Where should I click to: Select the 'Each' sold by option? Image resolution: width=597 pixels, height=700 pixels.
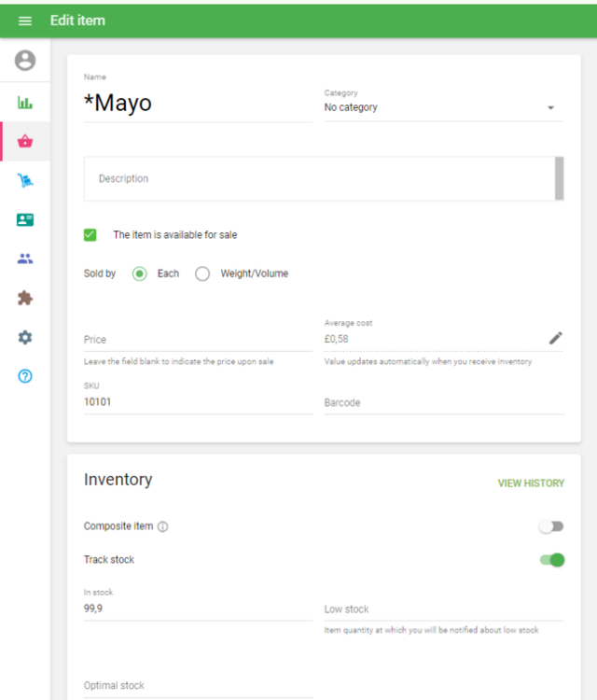coord(140,273)
